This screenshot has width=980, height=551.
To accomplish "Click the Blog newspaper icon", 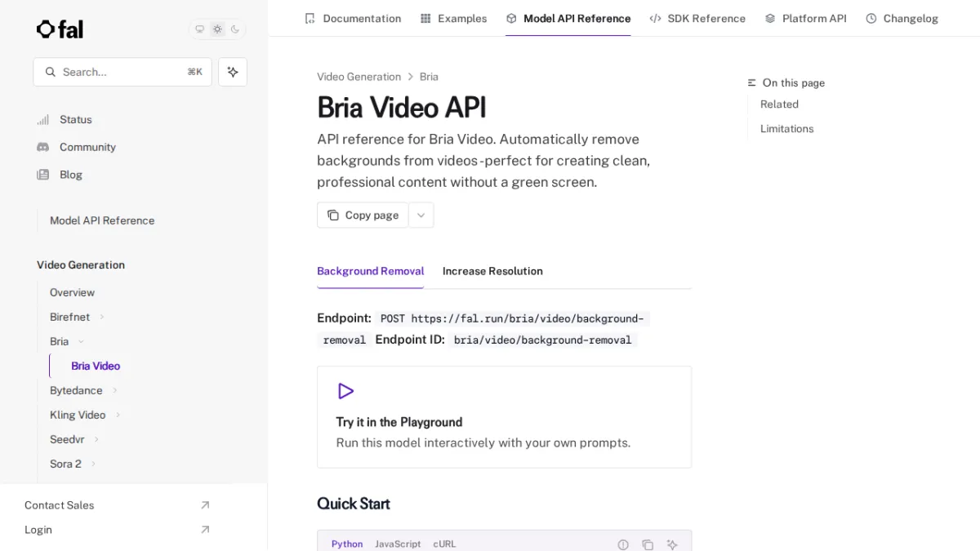I will 43,175.
